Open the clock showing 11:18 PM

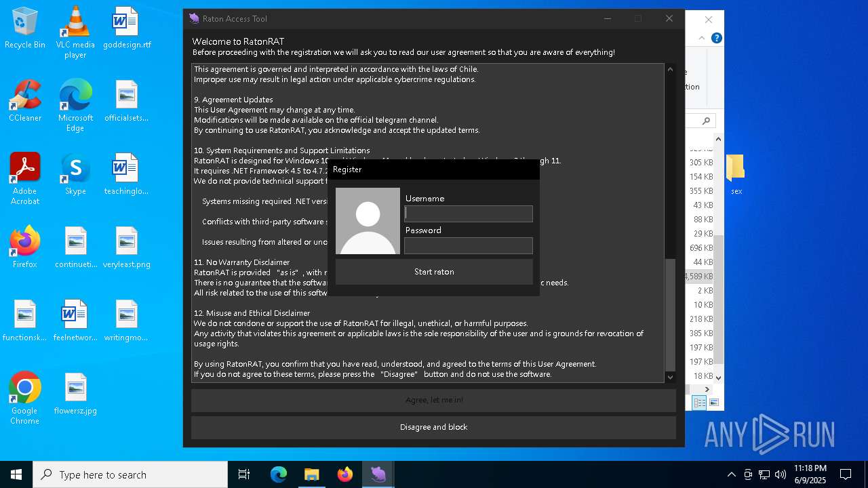pos(810,474)
